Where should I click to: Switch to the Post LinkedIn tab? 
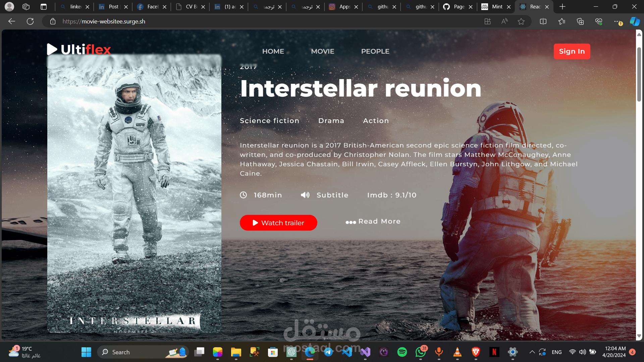click(113, 7)
